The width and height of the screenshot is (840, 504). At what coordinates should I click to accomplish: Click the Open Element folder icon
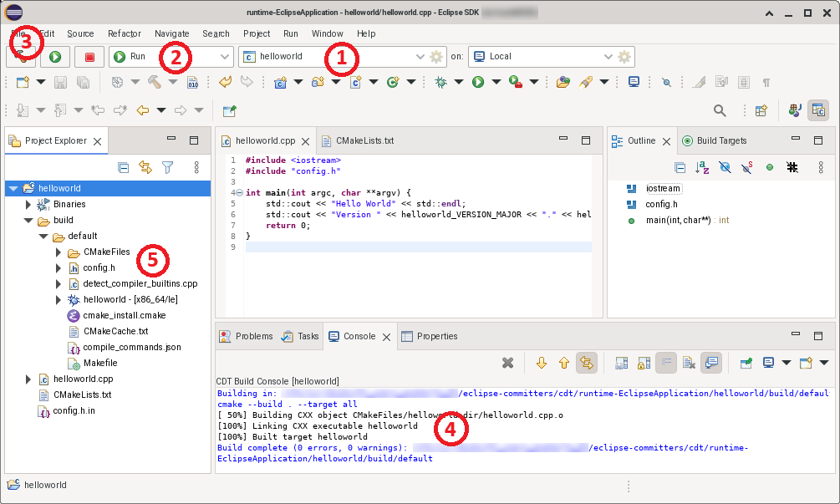tap(563, 82)
